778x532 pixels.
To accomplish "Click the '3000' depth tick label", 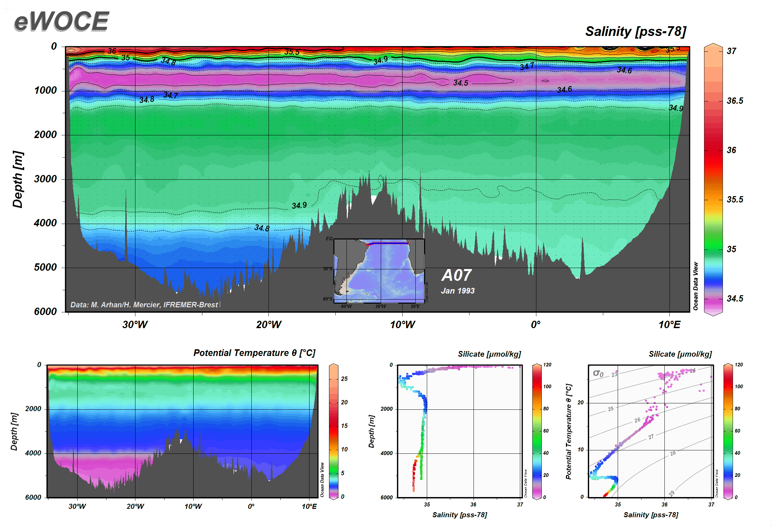I will tap(45, 179).
